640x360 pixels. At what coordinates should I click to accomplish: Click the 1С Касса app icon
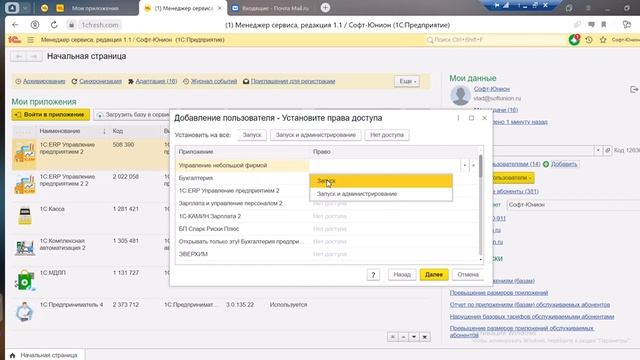coord(24,216)
